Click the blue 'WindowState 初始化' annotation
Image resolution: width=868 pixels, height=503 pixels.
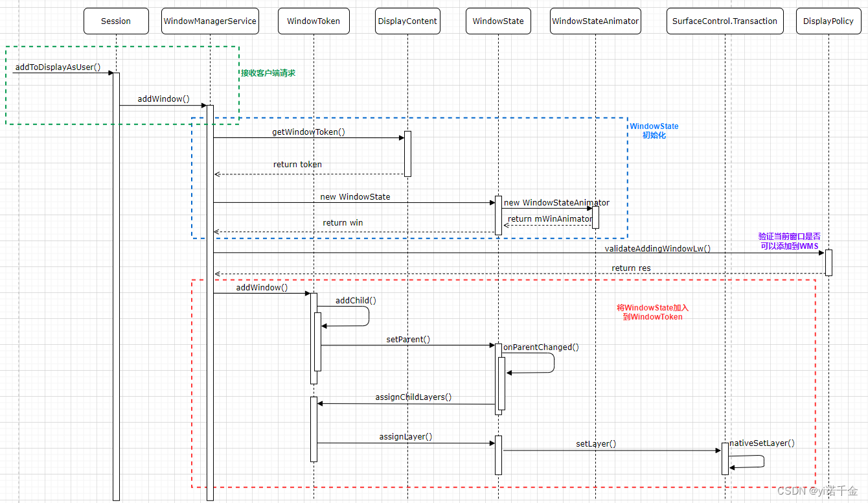pos(654,131)
